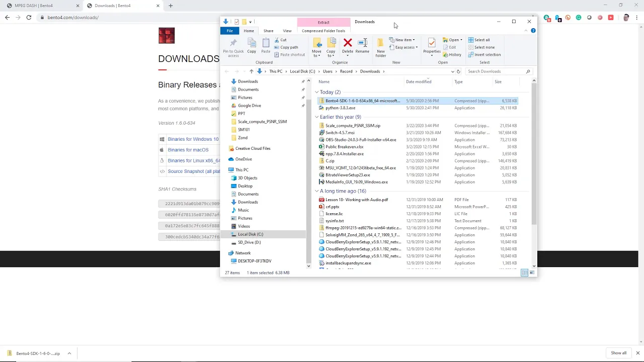
Task: Click the Record breadcrumb in the address bar
Action: point(346,71)
